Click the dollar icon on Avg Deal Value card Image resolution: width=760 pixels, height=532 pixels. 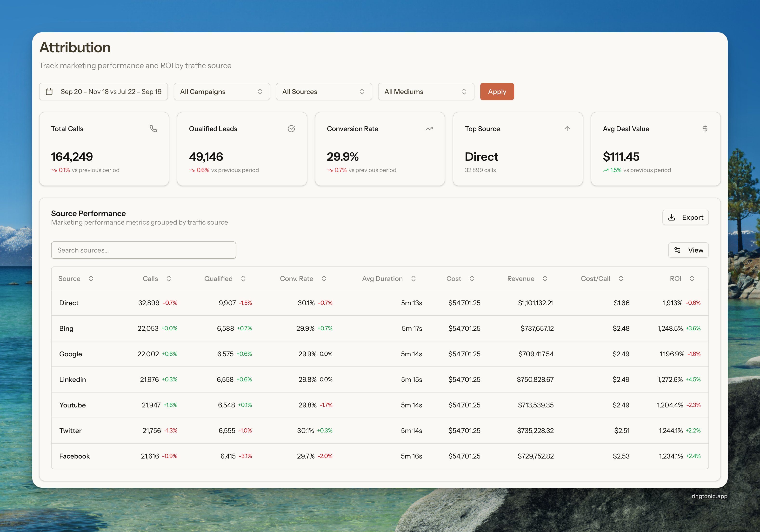(x=705, y=128)
